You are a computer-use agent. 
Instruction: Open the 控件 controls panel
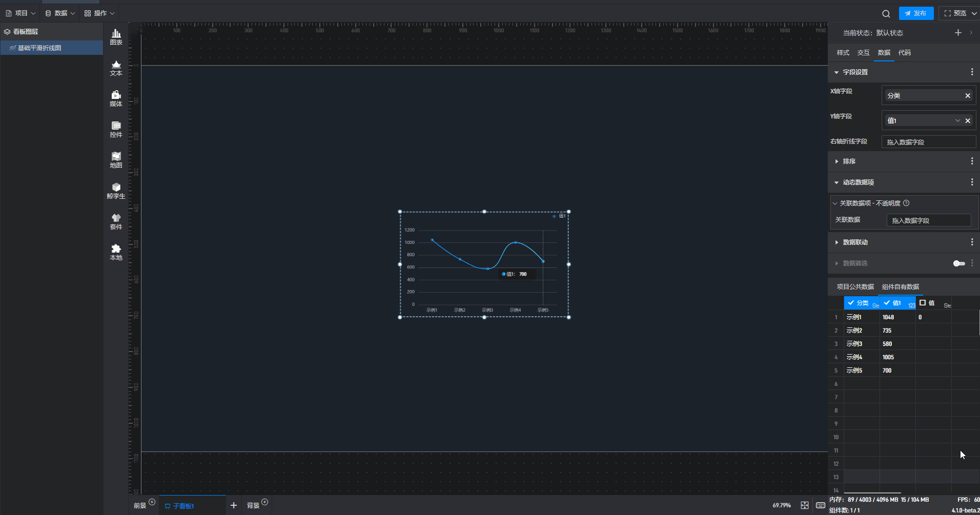tap(116, 129)
